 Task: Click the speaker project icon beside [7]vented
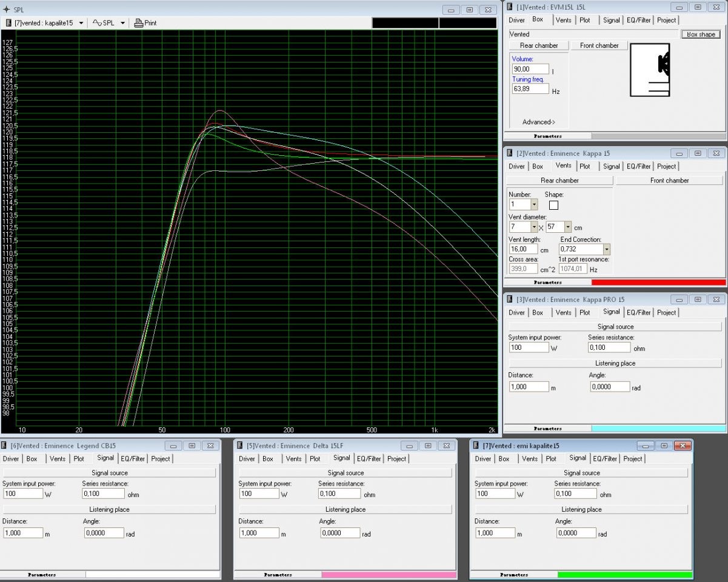(9, 23)
